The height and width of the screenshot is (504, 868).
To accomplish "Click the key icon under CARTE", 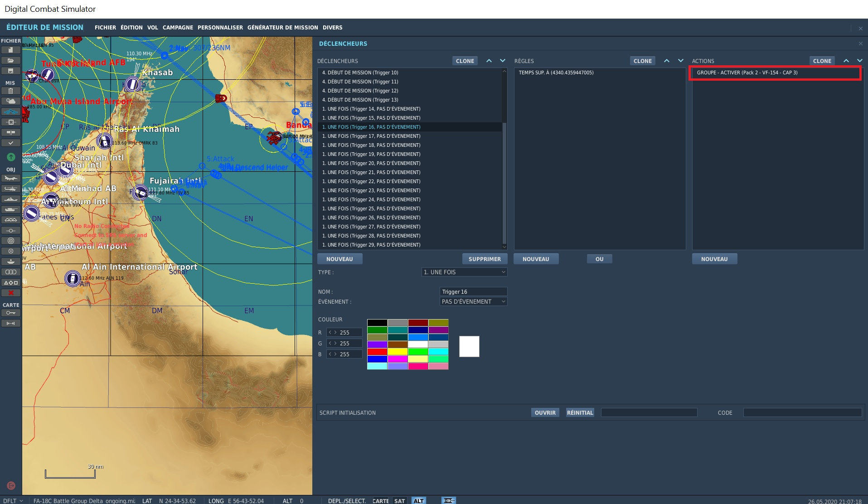I will 11,313.
